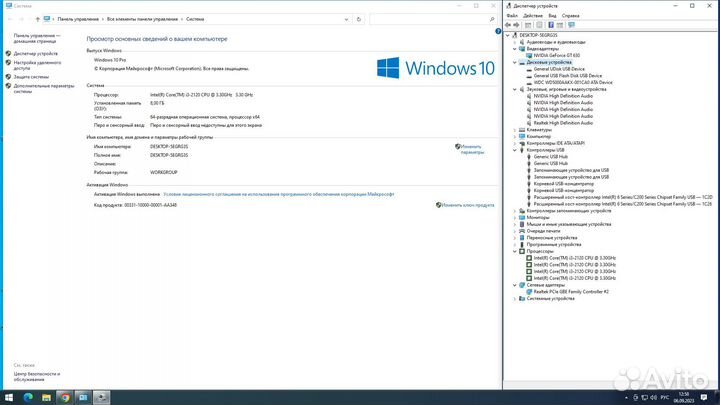Select the WDC WD5000AAKX ATA Device
Viewport: 720px width, 405px height.
click(573, 83)
